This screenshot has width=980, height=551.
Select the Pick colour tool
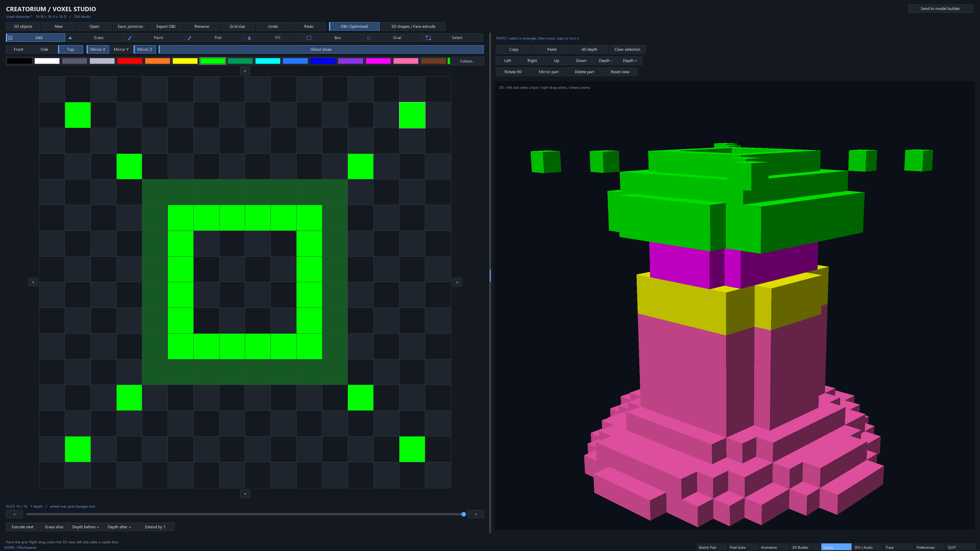(215, 38)
